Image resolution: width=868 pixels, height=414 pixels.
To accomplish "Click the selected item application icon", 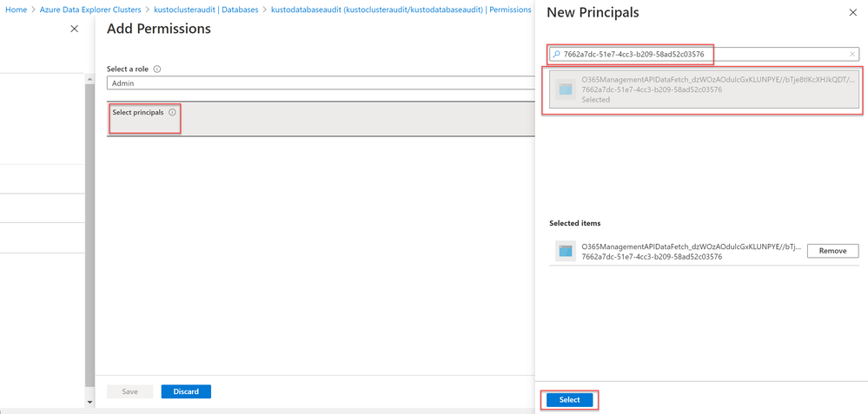I will (565, 251).
